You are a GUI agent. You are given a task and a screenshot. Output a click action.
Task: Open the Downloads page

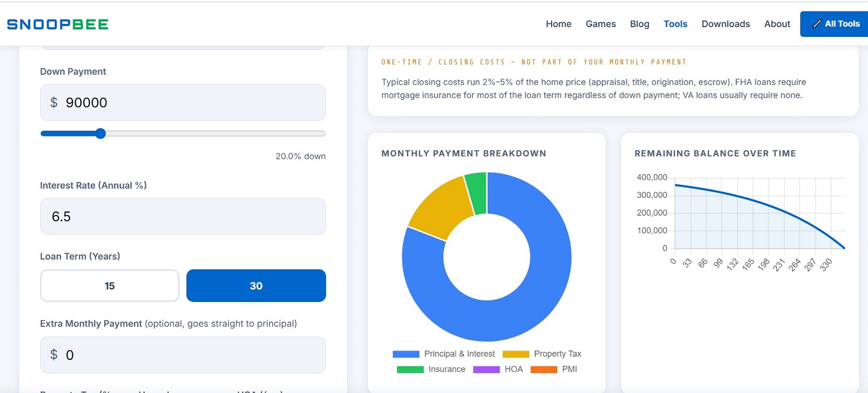(725, 24)
